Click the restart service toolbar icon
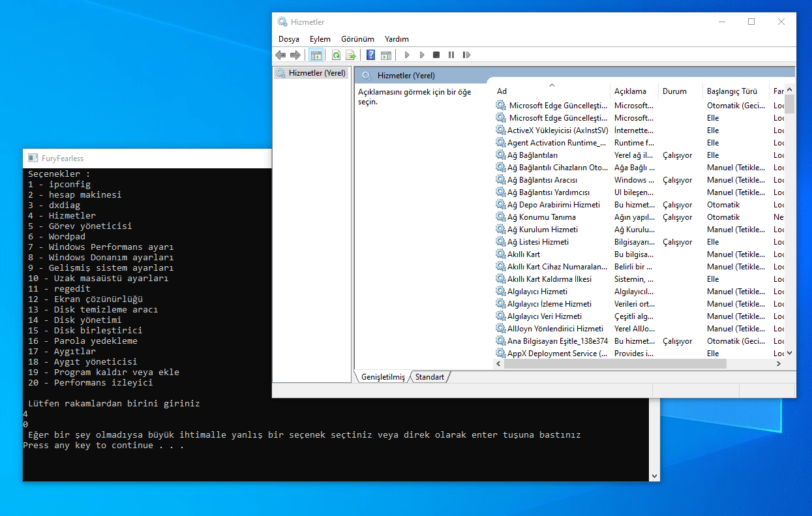 [466, 55]
